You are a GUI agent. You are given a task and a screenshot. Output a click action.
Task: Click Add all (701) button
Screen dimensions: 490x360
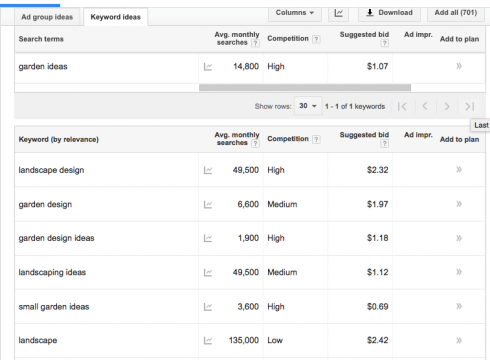pyautogui.click(x=456, y=13)
